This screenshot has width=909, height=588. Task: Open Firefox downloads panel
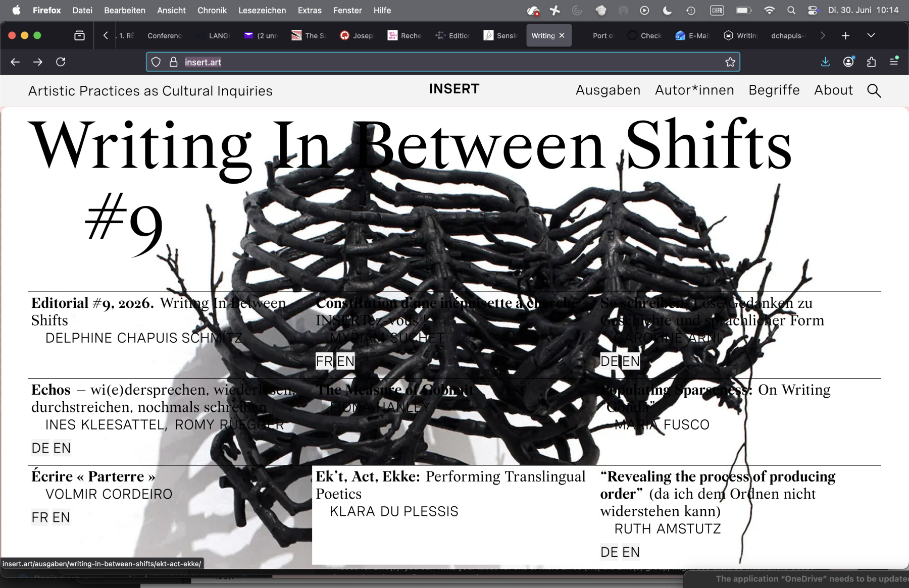point(825,62)
